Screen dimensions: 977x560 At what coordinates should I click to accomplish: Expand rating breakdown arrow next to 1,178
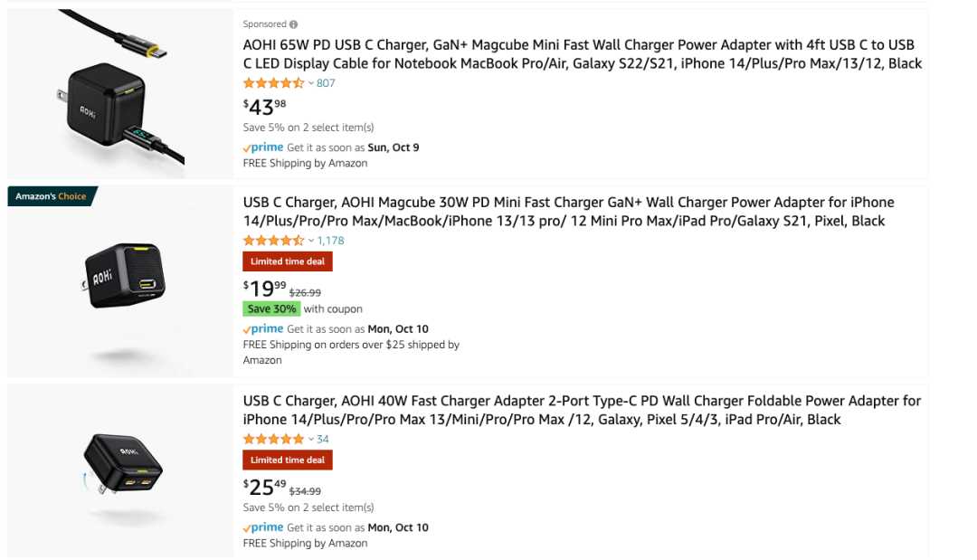click(311, 241)
